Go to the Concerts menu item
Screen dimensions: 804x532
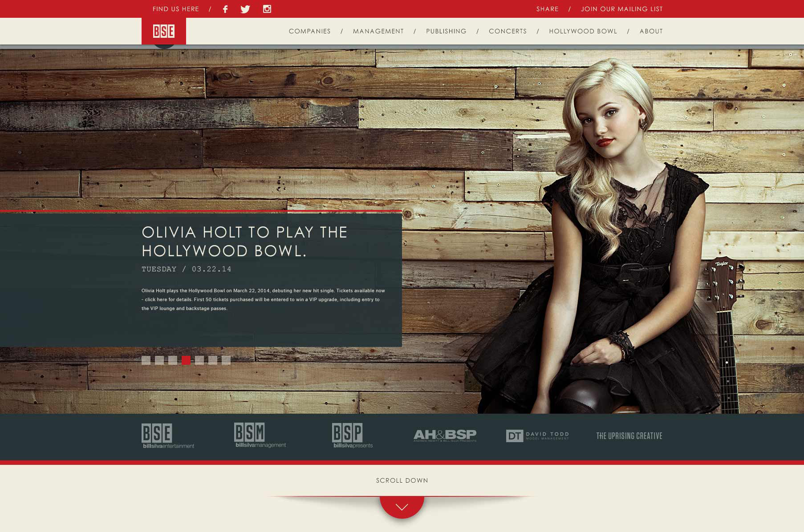508,31
